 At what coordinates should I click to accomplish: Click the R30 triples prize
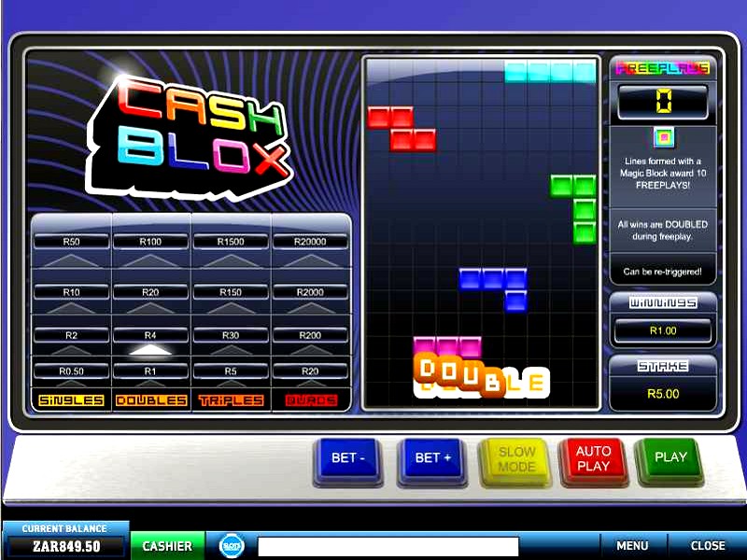click(x=231, y=335)
